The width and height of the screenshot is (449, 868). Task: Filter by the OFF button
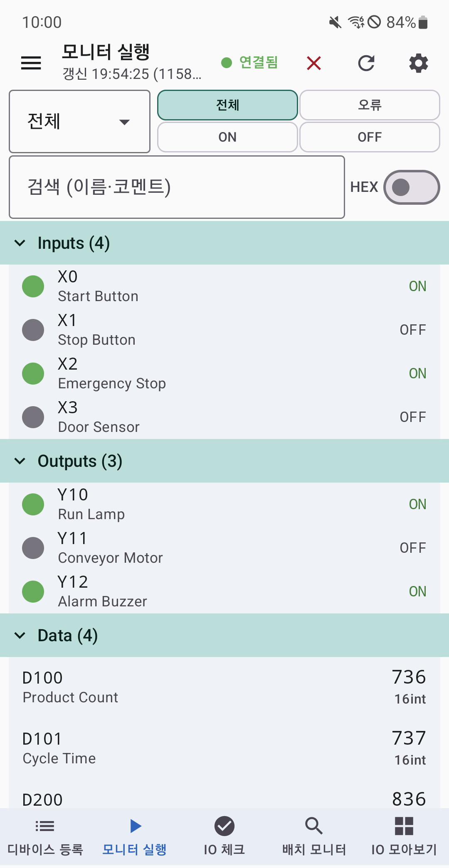[x=370, y=137]
